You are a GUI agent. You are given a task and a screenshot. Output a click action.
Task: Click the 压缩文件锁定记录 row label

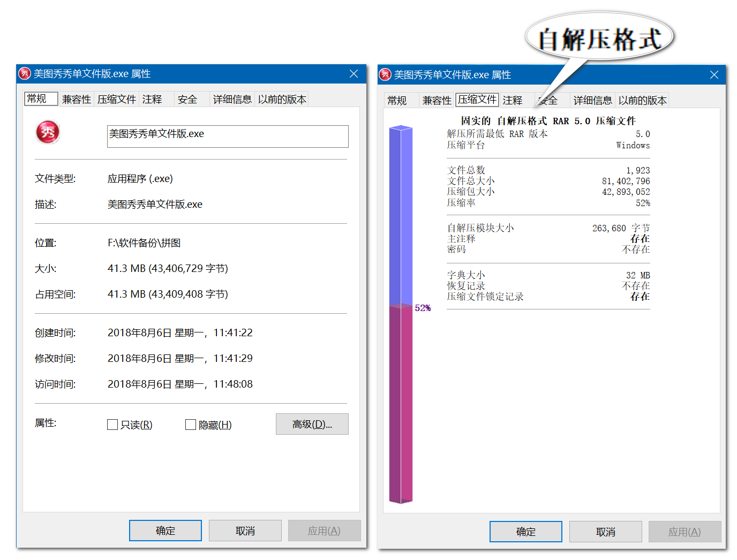tap(485, 297)
